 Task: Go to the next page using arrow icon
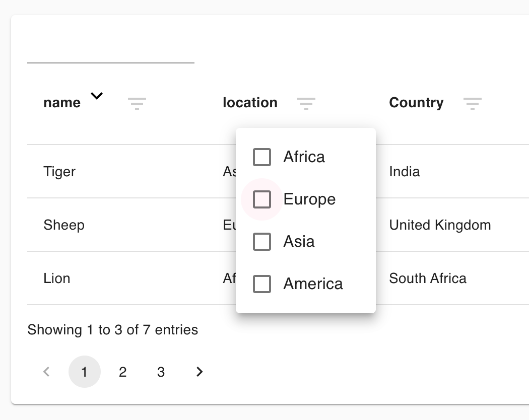point(199,372)
